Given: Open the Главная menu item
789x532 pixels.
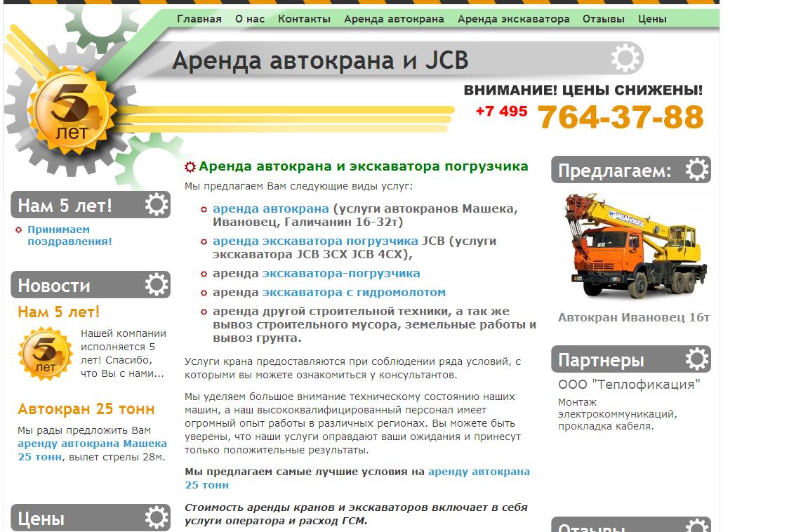Looking at the screenshot, I should 199,19.
